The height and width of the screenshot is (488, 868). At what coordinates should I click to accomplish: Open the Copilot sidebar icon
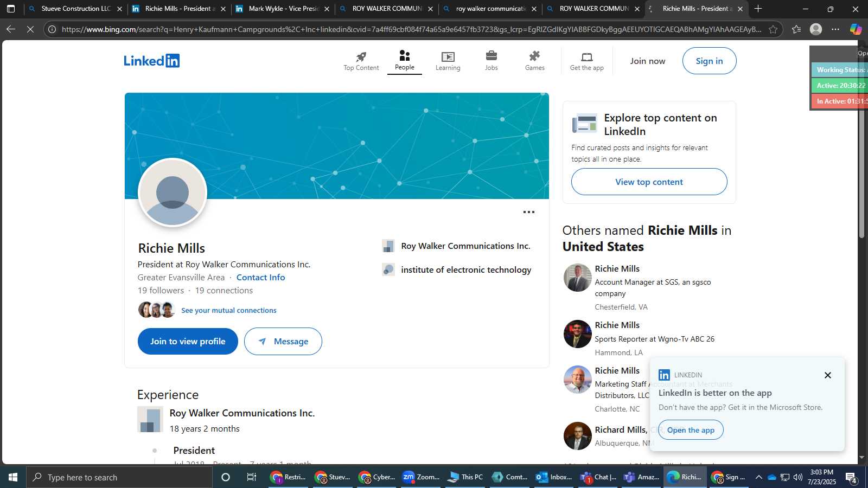click(x=856, y=29)
